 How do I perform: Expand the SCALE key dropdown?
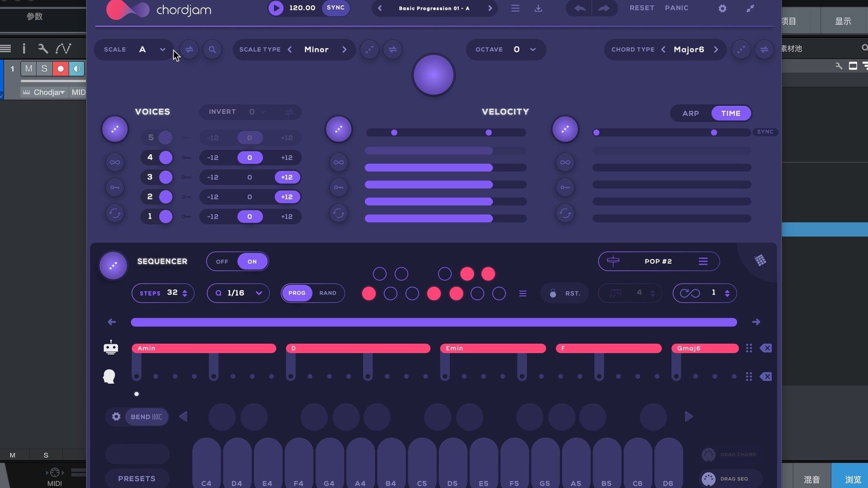click(162, 49)
